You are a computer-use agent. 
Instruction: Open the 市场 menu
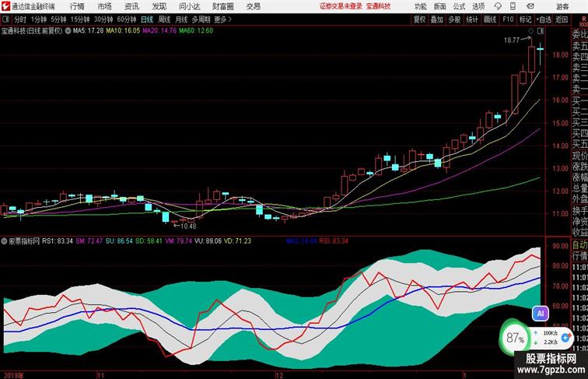105,6
